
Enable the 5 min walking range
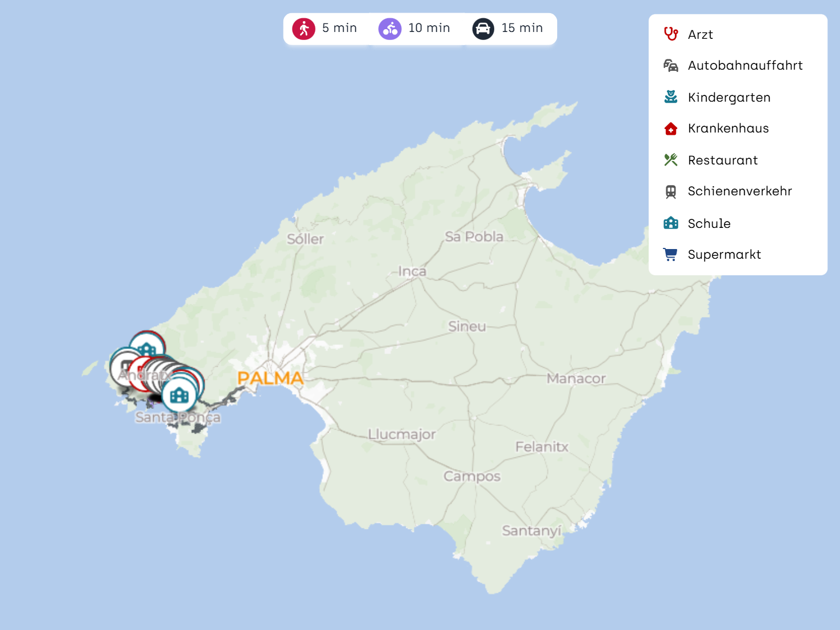(326, 29)
